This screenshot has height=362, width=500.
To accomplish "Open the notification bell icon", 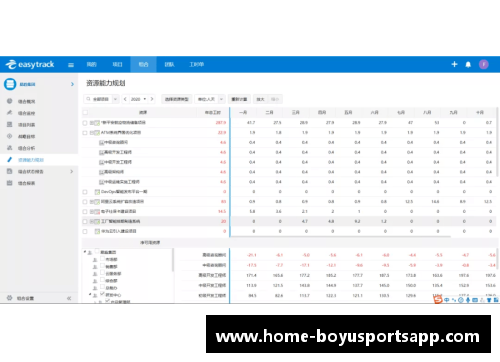I will coord(468,64).
